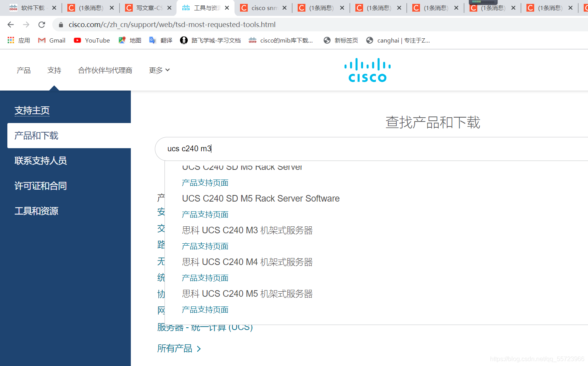
Task: Open the Gmail bookmark
Action: tap(51, 40)
